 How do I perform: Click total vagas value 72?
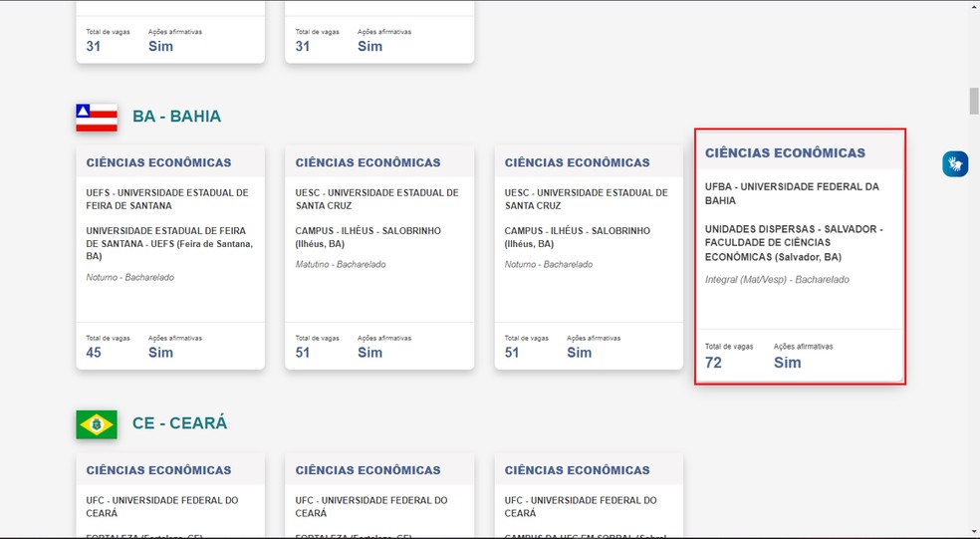click(x=713, y=363)
